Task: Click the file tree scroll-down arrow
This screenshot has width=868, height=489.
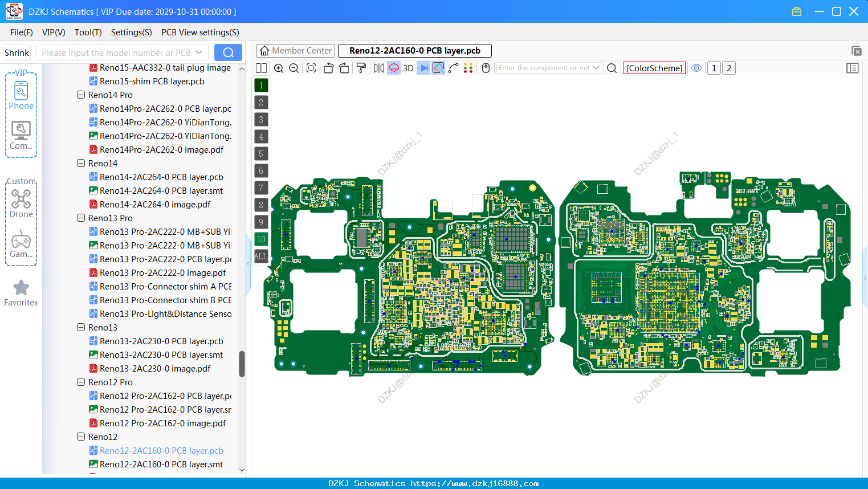Action: [242, 470]
